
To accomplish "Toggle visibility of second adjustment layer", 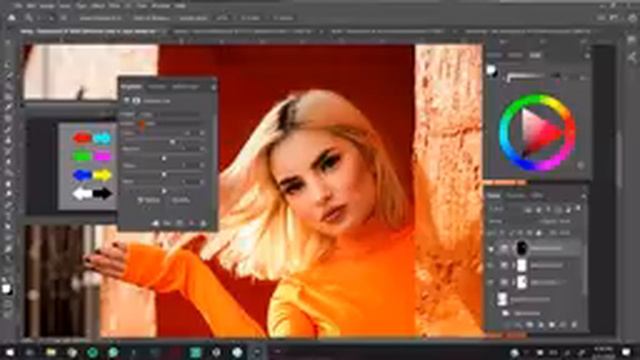I will coord(491,265).
